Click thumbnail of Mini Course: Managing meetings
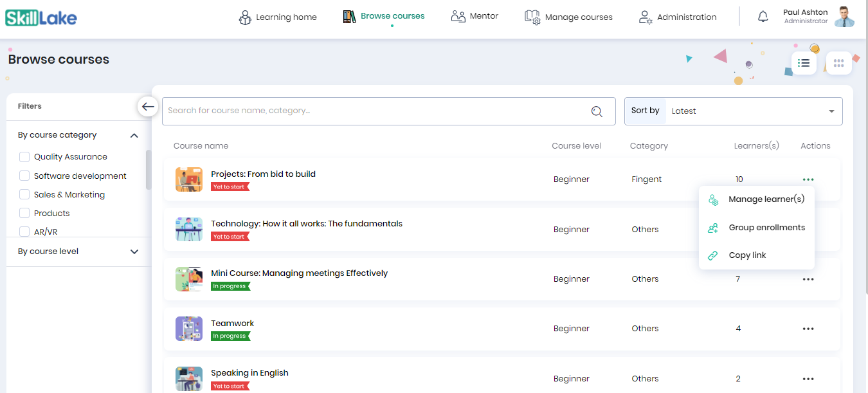 point(189,279)
